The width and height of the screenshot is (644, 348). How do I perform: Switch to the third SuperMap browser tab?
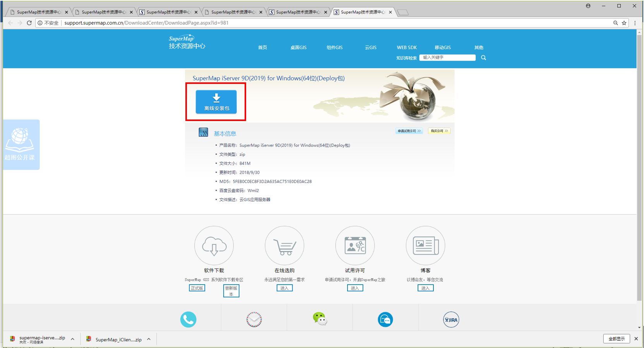coord(168,12)
